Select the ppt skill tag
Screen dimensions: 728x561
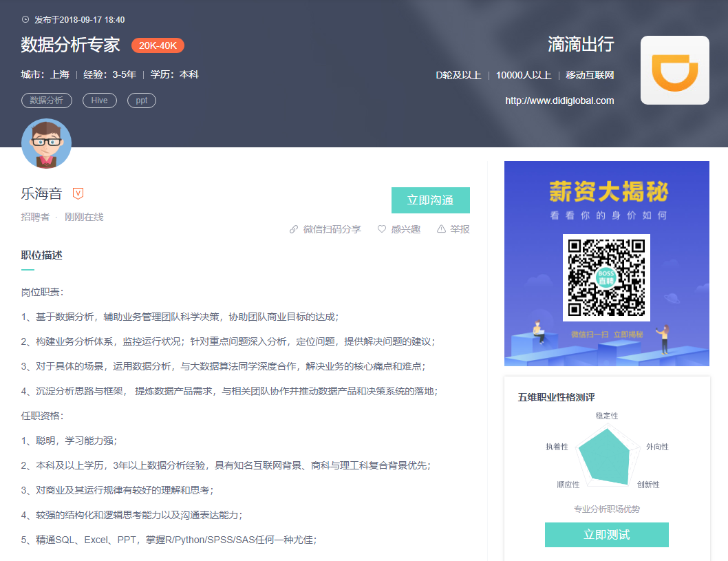[142, 100]
